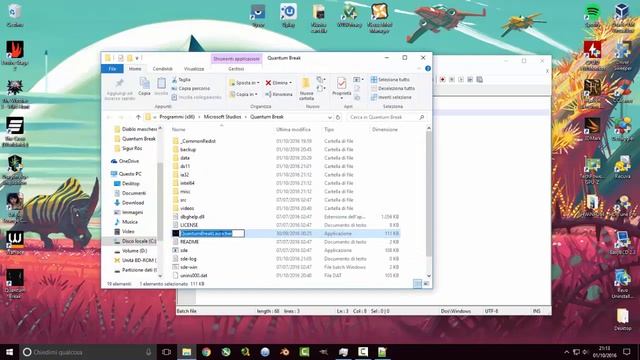Screen dimensions: 640x360
Task: Collapse the ribbon with the chevron
Action: [x=420, y=69]
